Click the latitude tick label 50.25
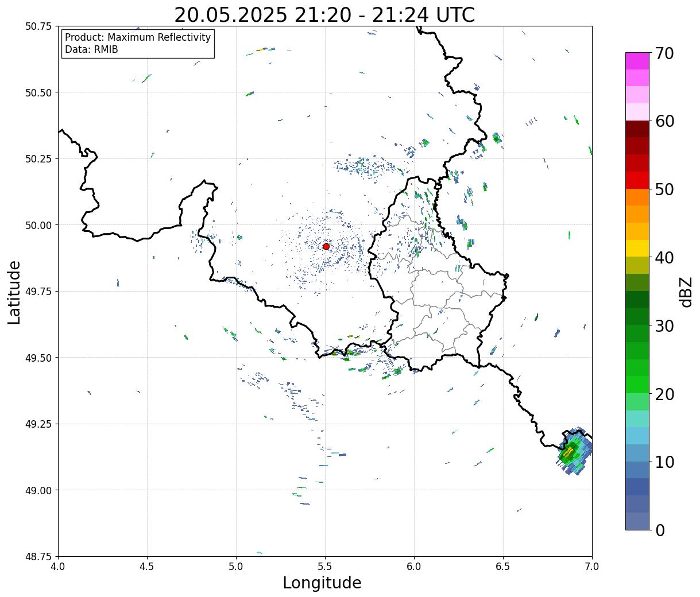 tap(38, 159)
